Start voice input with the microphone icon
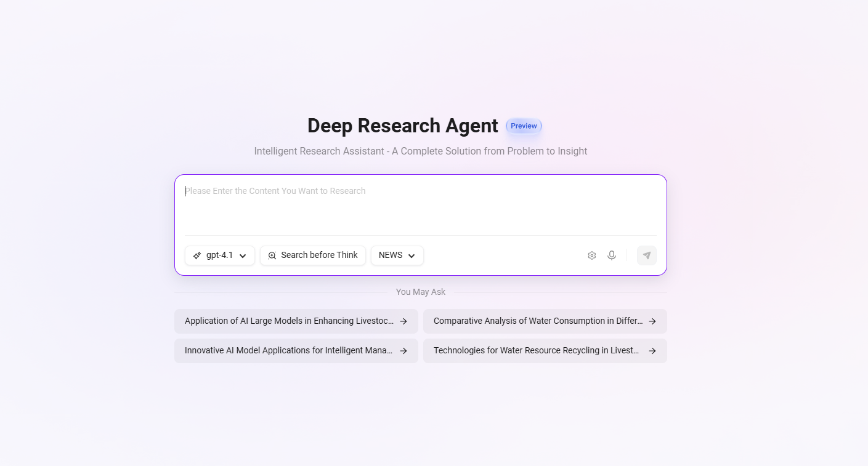This screenshot has height=466, width=868. click(611, 255)
